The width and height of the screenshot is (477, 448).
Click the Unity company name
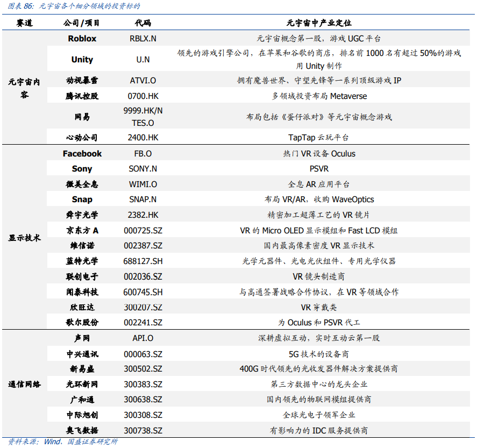82,59
